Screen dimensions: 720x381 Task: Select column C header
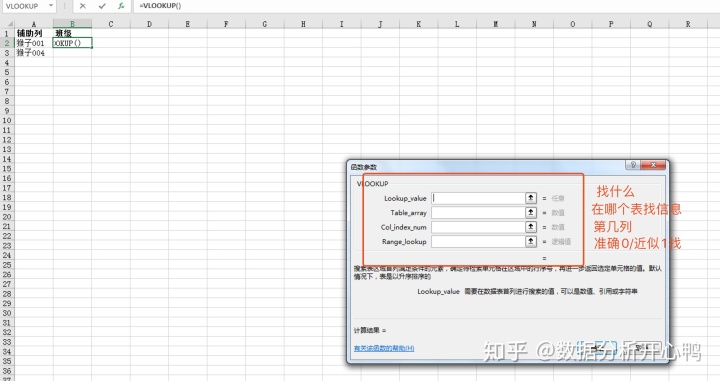point(111,24)
